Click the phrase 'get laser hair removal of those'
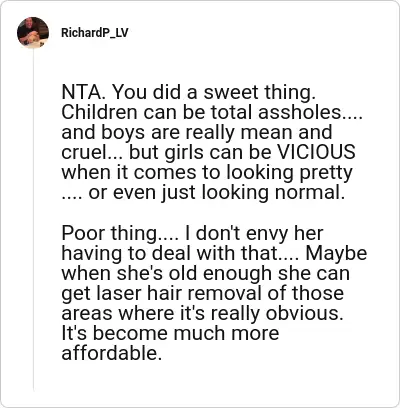The height and width of the screenshot is (408, 400). pyautogui.click(x=202, y=294)
